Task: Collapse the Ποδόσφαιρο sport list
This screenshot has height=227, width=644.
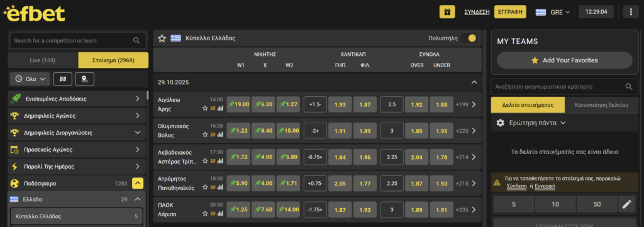Action: pos(138,183)
